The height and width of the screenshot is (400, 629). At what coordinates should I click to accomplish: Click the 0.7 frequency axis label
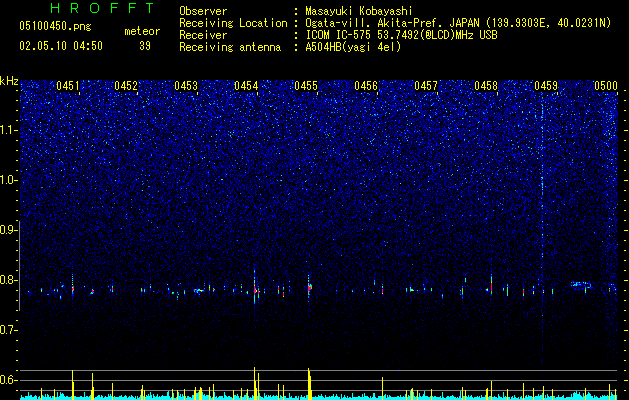point(9,330)
